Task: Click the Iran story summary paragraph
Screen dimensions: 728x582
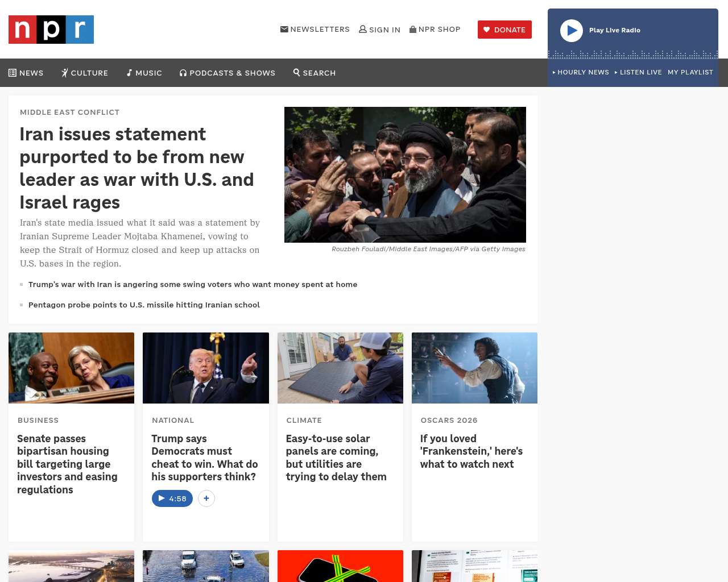Action: pos(140,243)
